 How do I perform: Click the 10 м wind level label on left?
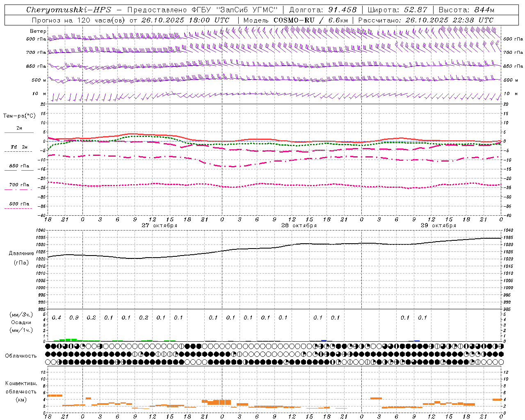click(x=39, y=94)
